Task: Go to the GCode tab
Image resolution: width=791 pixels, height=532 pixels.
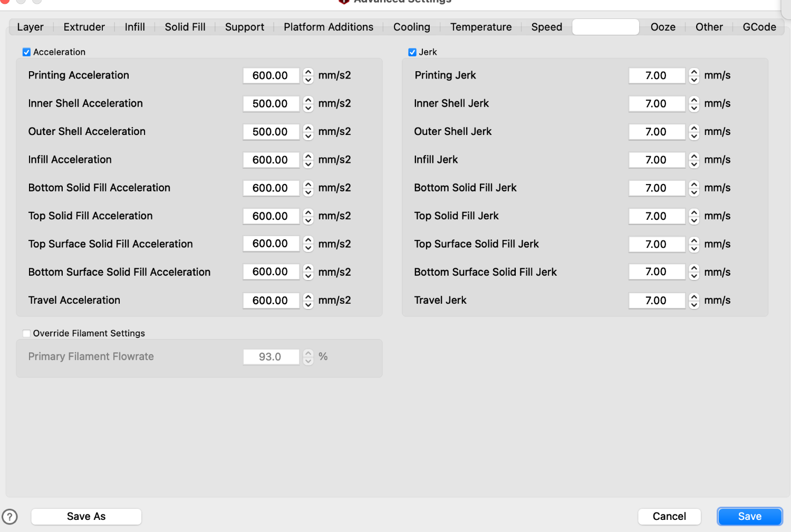Action: click(x=759, y=27)
